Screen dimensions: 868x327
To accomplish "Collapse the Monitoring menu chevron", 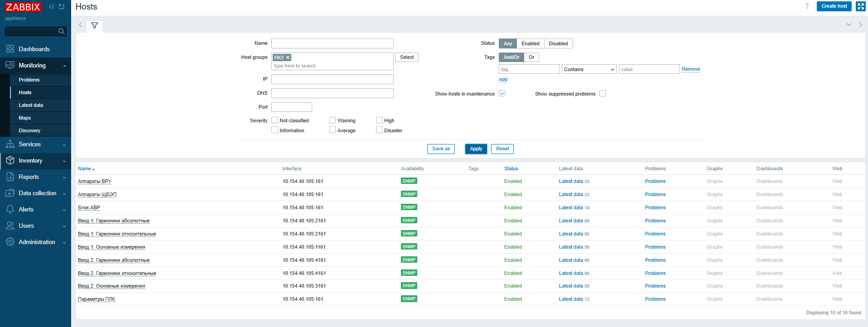I will 65,66.
